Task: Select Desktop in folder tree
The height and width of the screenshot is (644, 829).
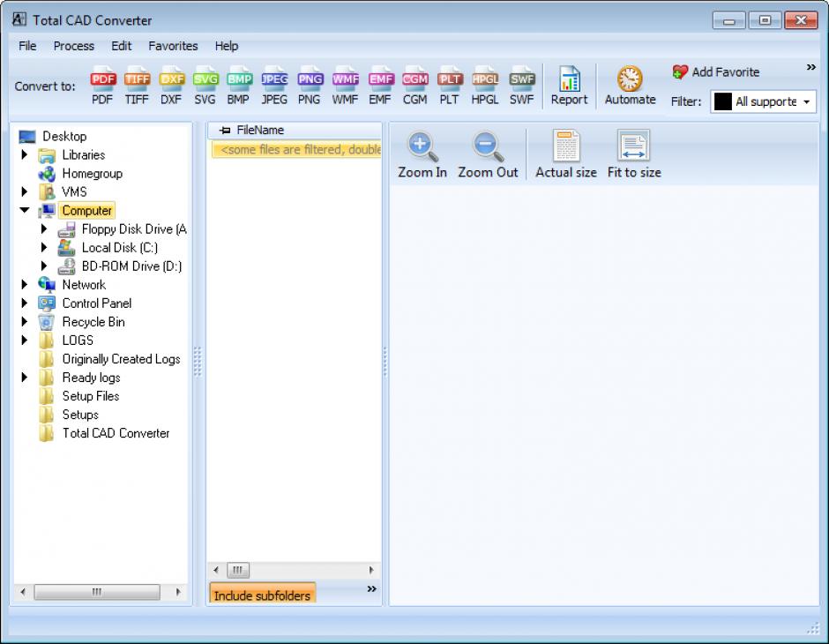Action: 64,137
